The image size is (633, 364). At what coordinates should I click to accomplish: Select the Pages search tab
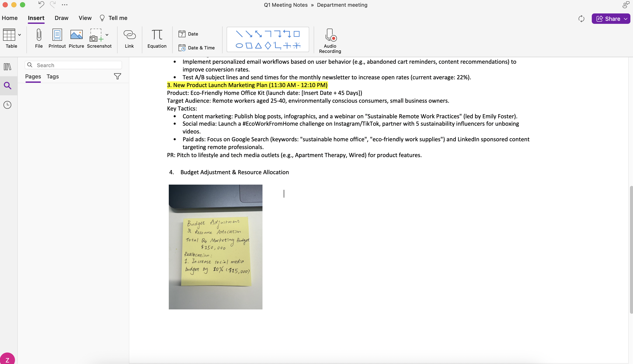[33, 76]
